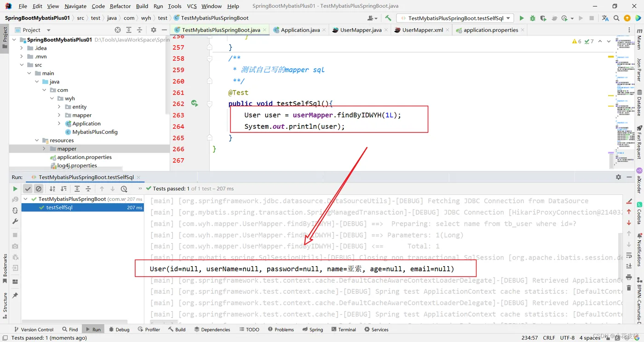
Task: Collapse the src folder
Action: (x=22, y=65)
